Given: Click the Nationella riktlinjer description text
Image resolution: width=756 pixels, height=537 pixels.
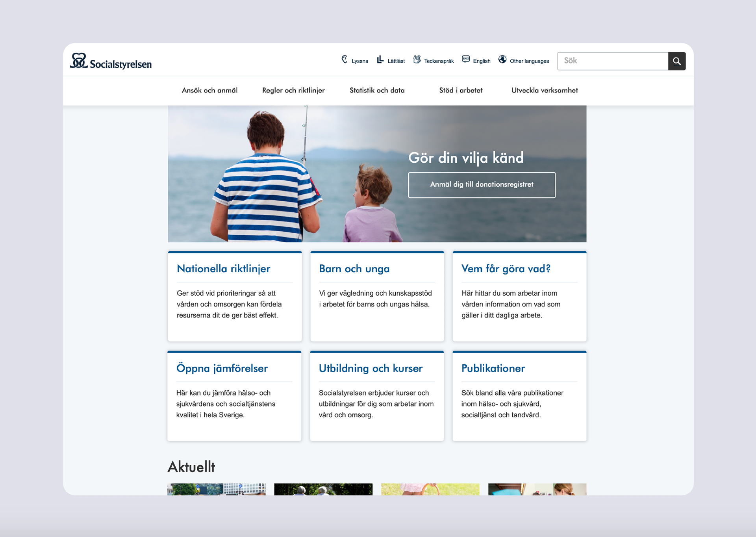Looking at the screenshot, I should 229,304.
